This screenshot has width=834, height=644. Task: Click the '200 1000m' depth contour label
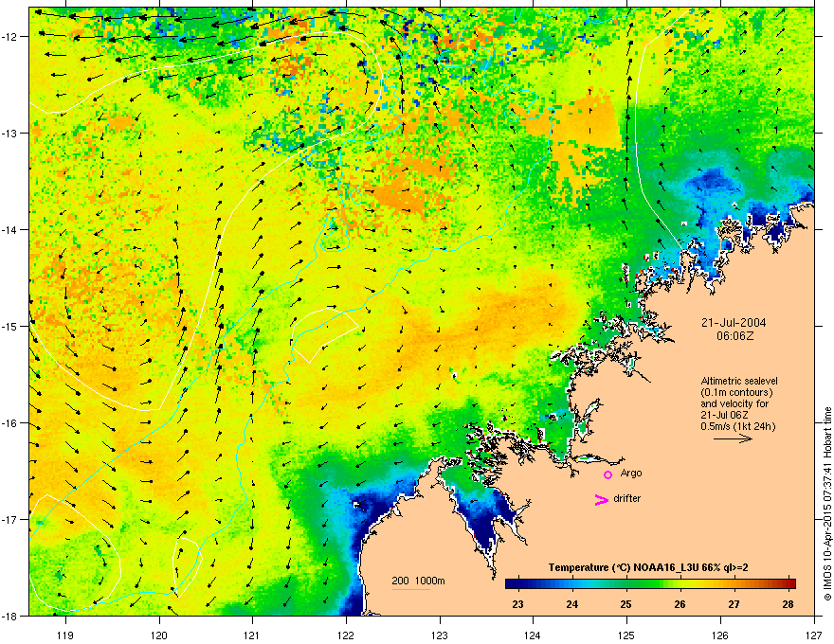[418, 581]
